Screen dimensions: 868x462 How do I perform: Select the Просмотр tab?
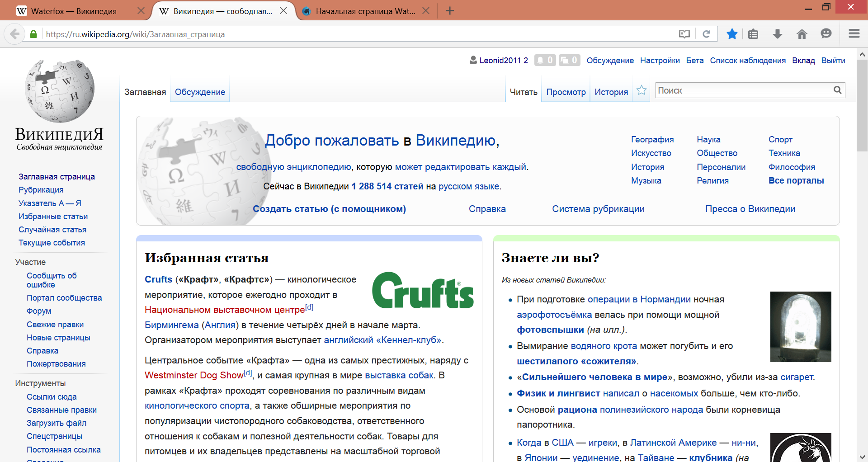566,92
